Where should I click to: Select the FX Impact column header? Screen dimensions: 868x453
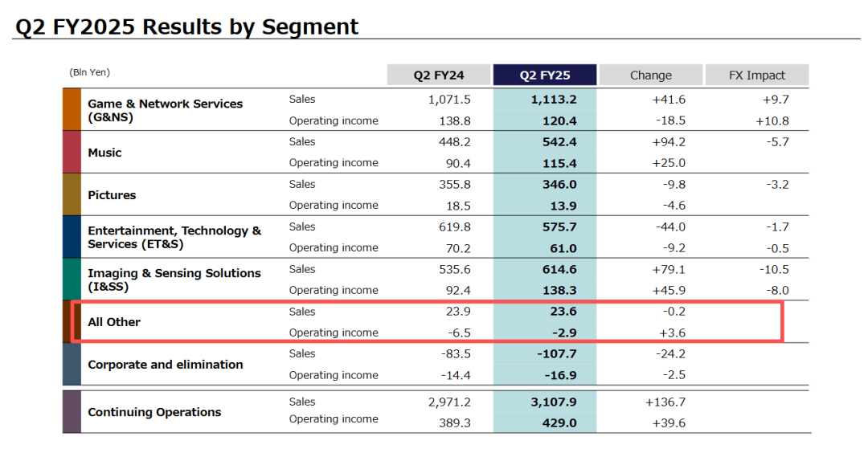point(756,75)
